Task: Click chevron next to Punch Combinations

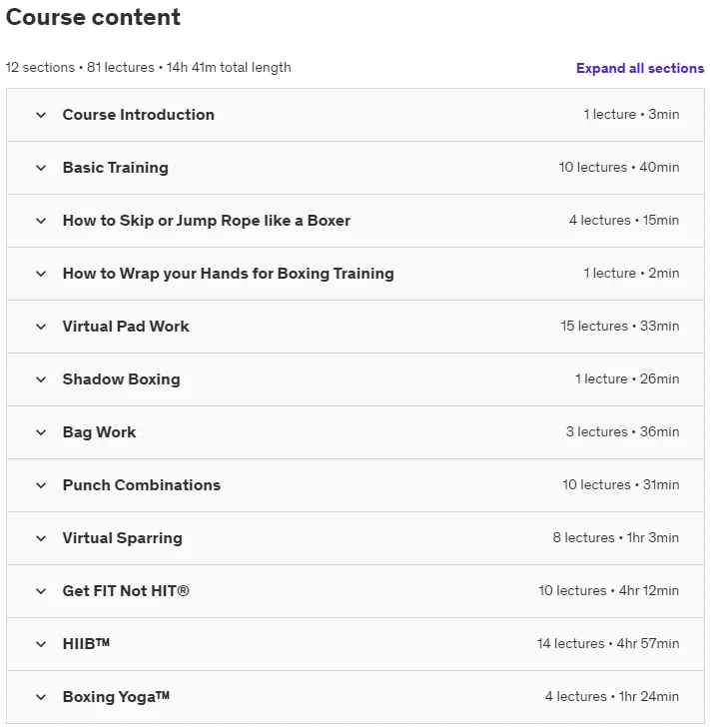Action: click(41, 485)
